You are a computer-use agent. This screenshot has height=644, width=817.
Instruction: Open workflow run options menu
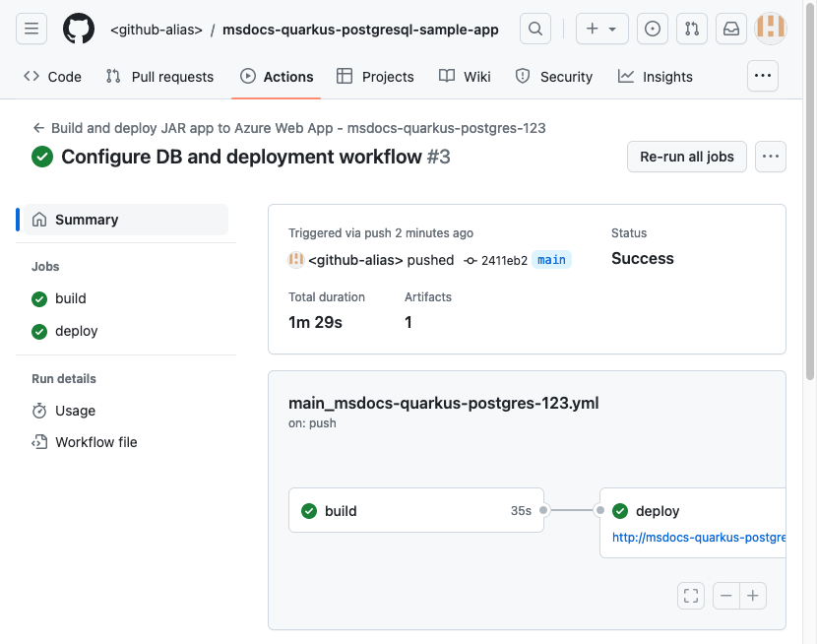point(771,157)
